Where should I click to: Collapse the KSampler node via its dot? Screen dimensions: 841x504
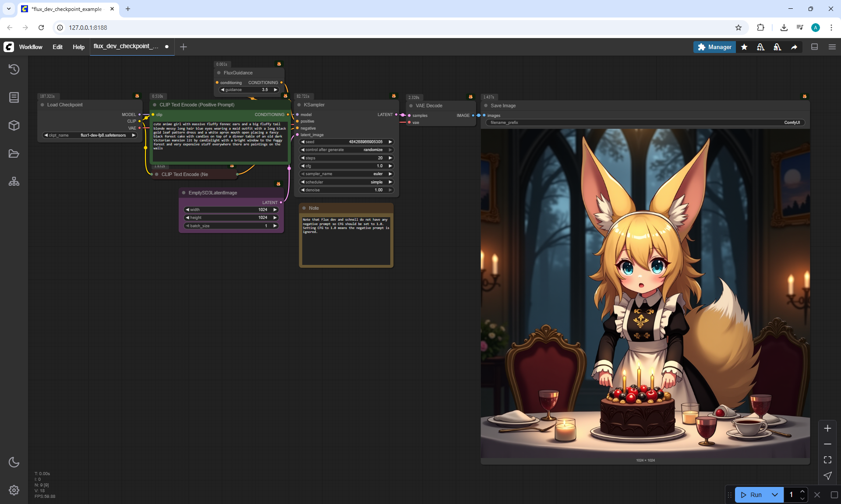(x=299, y=105)
